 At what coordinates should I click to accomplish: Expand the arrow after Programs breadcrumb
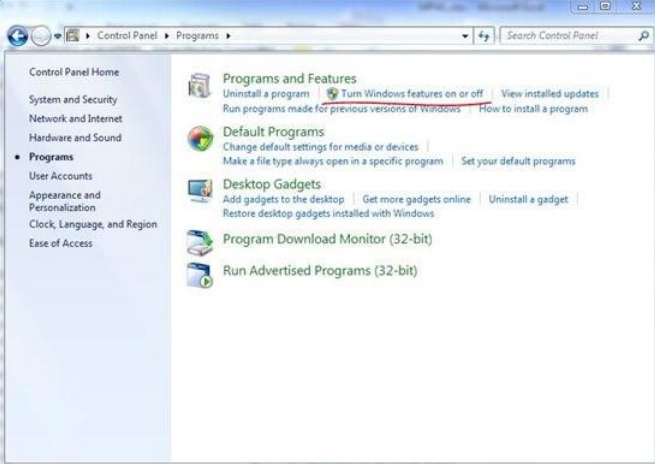228,37
